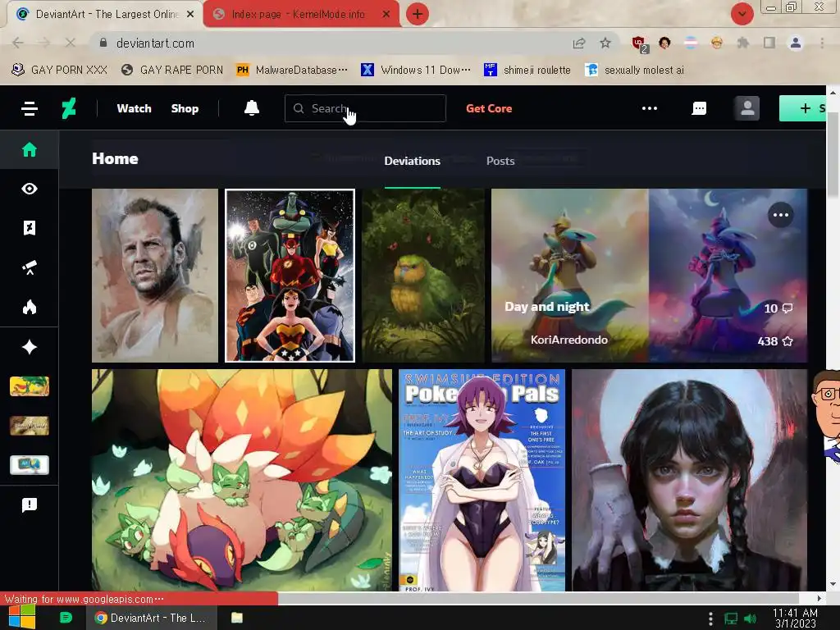Open the telescope icon in sidebar

[x=30, y=267]
